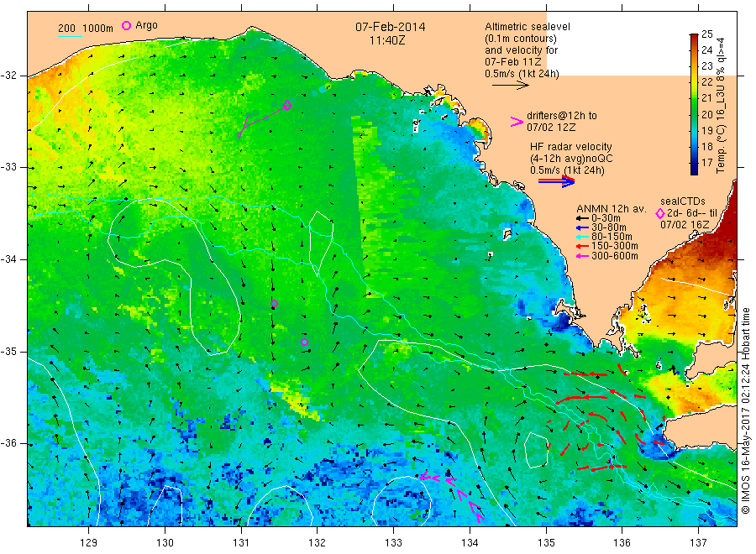Click the latitude label -33

click(8, 167)
